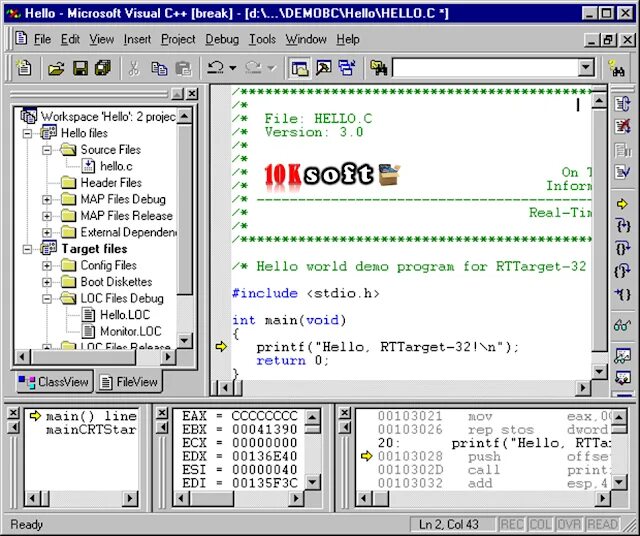This screenshot has height=536, width=640.
Task: Open the Find combo box dropdown arrow
Action: pos(586,68)
